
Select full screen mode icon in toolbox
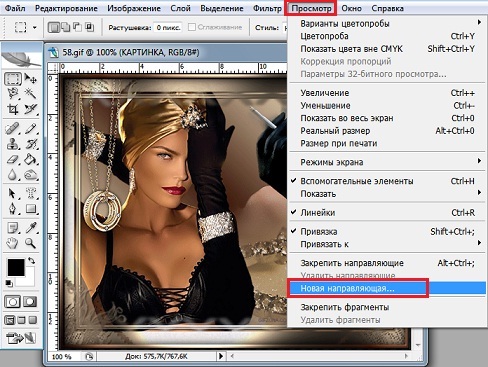pyautogui.click(x=33, y=320)
